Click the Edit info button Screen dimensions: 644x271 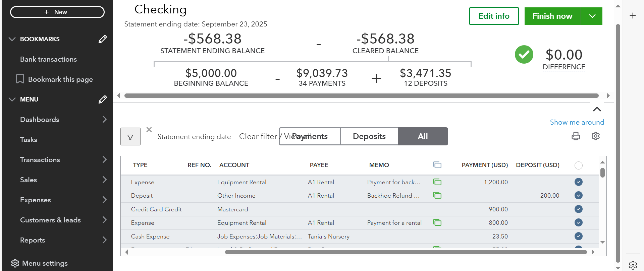pos(494,16)
